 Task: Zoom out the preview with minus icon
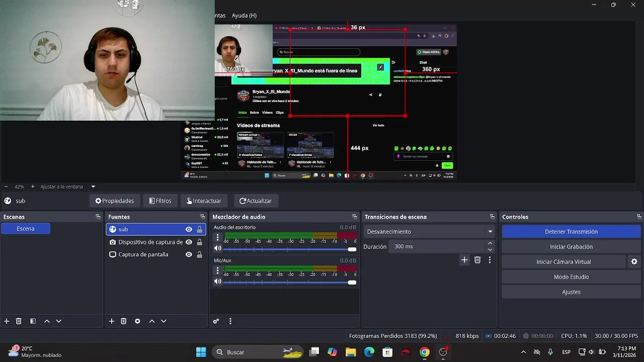6,187
